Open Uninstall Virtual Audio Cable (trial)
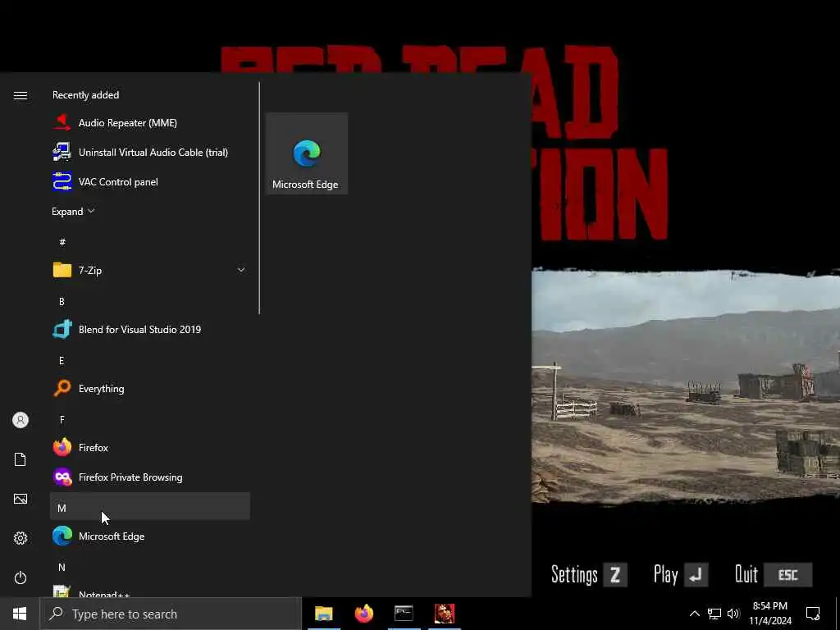 (150, 152)
